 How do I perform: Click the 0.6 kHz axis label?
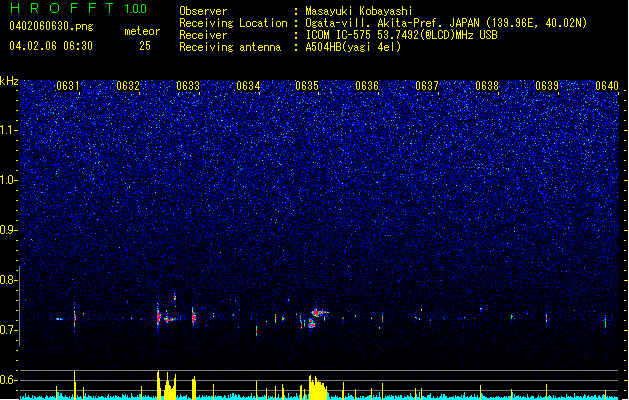[9, 380]
